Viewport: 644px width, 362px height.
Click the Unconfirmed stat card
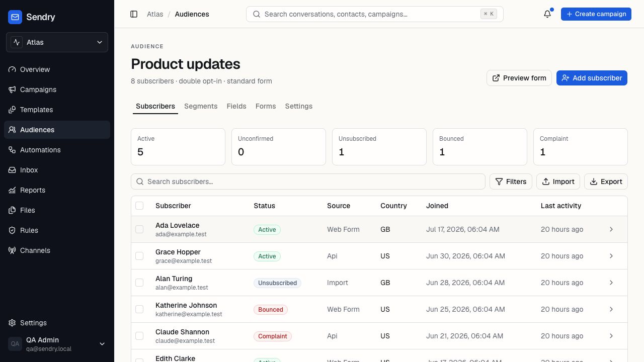point(279,147)
